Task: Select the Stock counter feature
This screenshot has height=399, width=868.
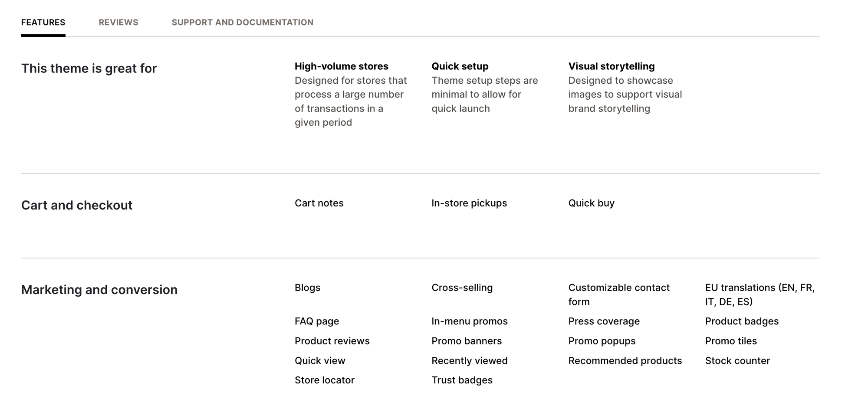Action: pyautogui.click(x=737, y=360)
